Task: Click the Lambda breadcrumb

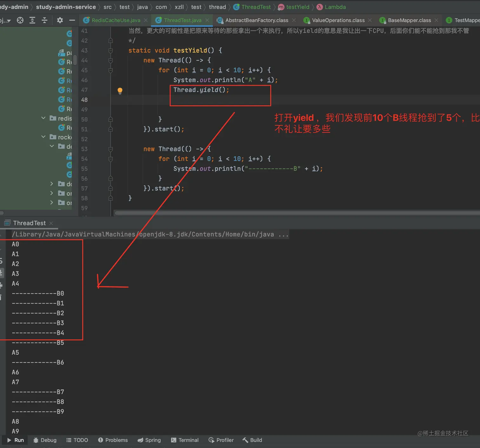Action: pyautogui.click(x=331, y=7)
